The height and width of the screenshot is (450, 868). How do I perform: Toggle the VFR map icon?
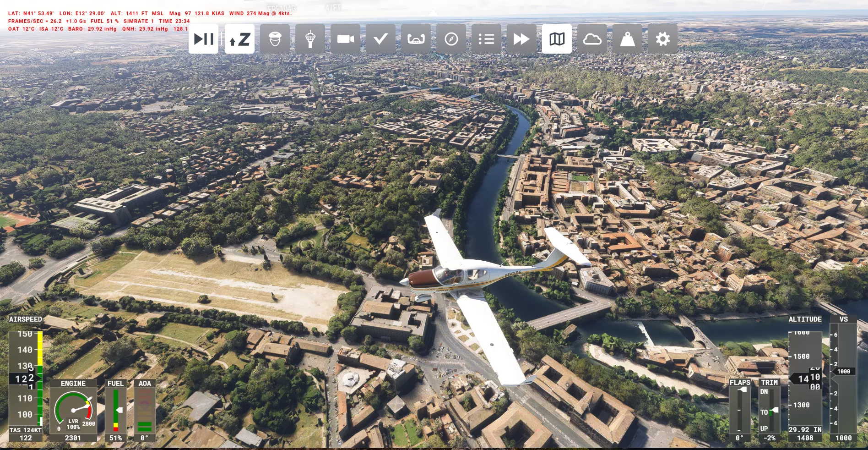click(x=557, y=39)
